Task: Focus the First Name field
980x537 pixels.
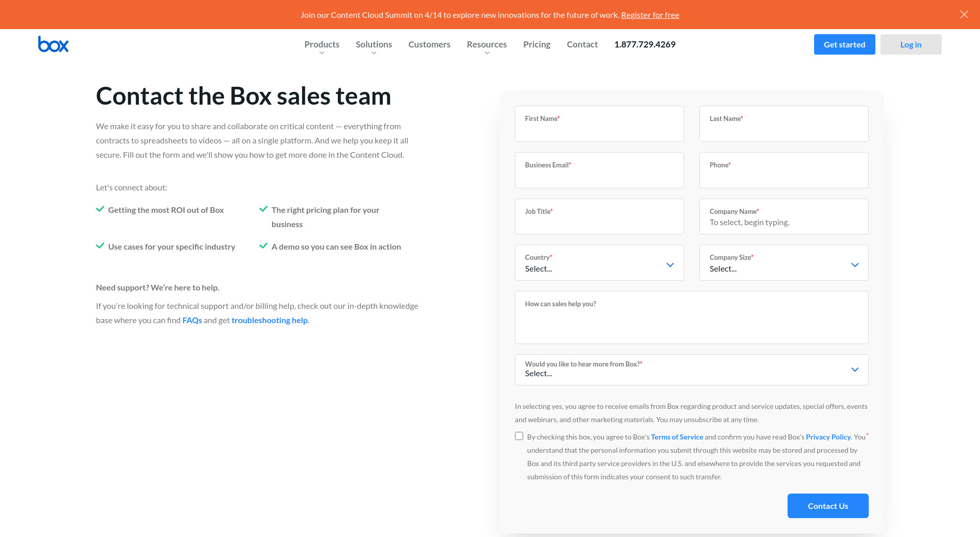Action: pyautogui.click(x=599, y=124)
